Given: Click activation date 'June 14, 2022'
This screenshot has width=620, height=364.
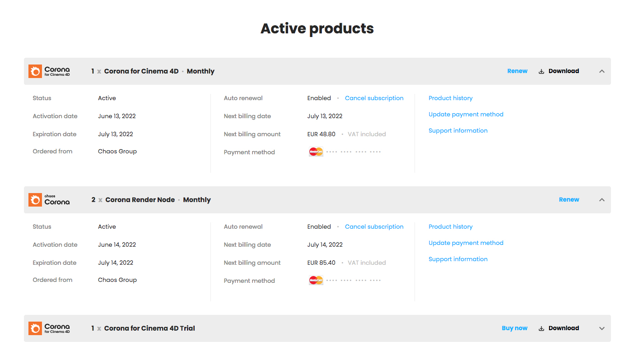Looking at the screenshot, I should point(117,244).
